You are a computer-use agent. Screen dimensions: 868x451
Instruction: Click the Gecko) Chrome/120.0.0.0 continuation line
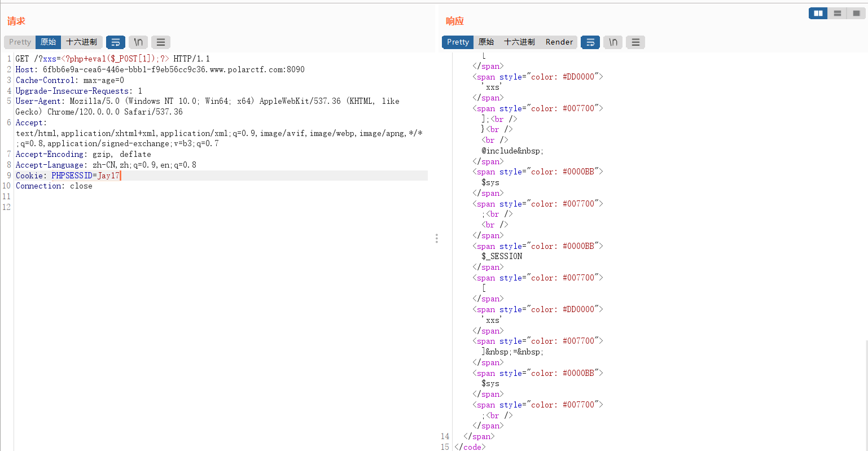99,112
